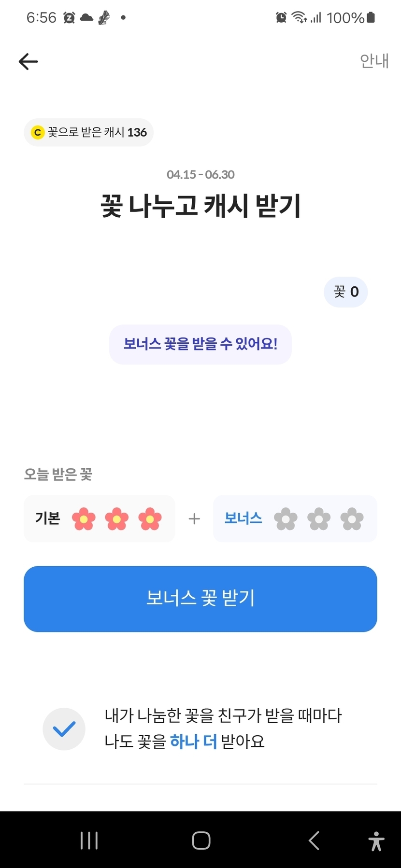Tap the back arrow at top left
The image size is (401, 868).
coord(28,61)
